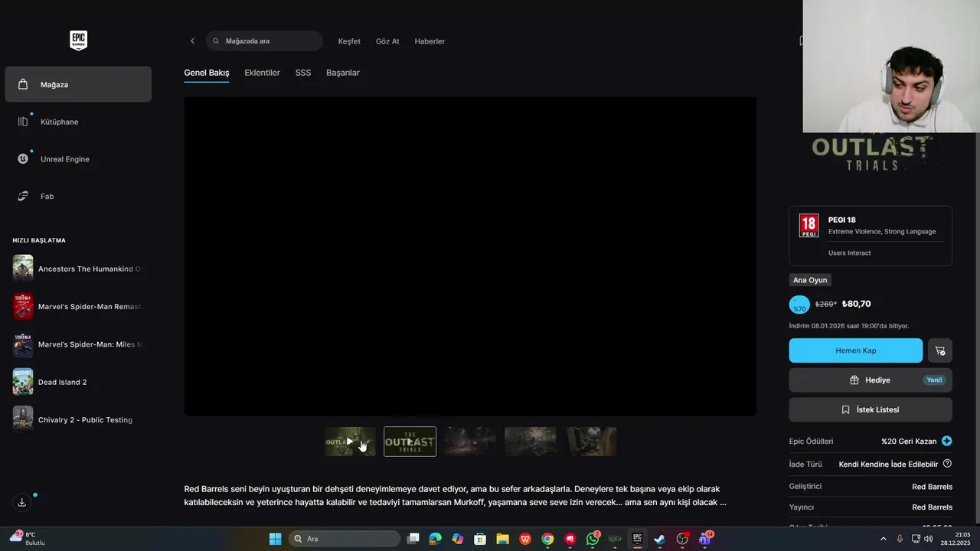
Task: Click Red Barrels developer link
Action: click(x=932, y=487)
